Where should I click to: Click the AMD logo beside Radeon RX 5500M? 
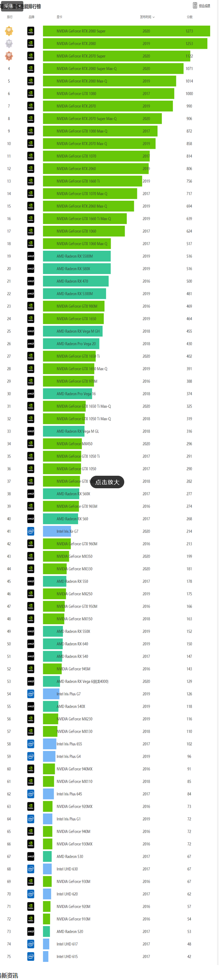pos(31,256)
